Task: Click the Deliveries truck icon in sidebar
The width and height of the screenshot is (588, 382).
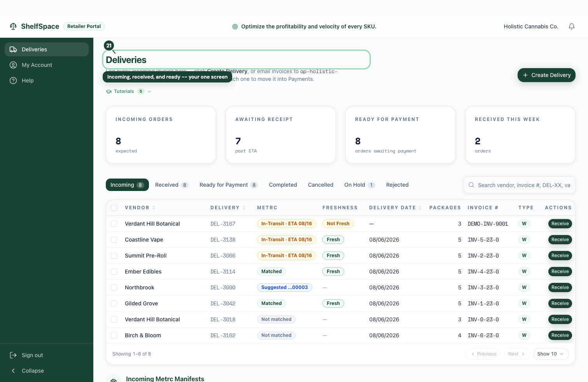Action: 13,49
